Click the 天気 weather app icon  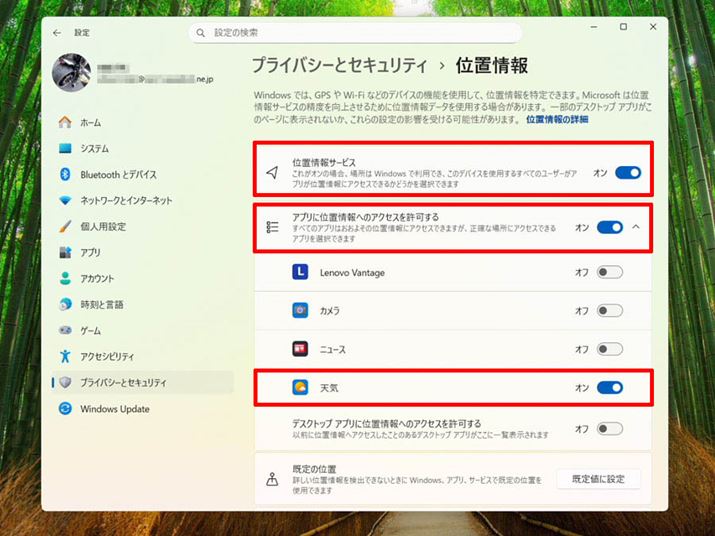[x=299, y=387]
